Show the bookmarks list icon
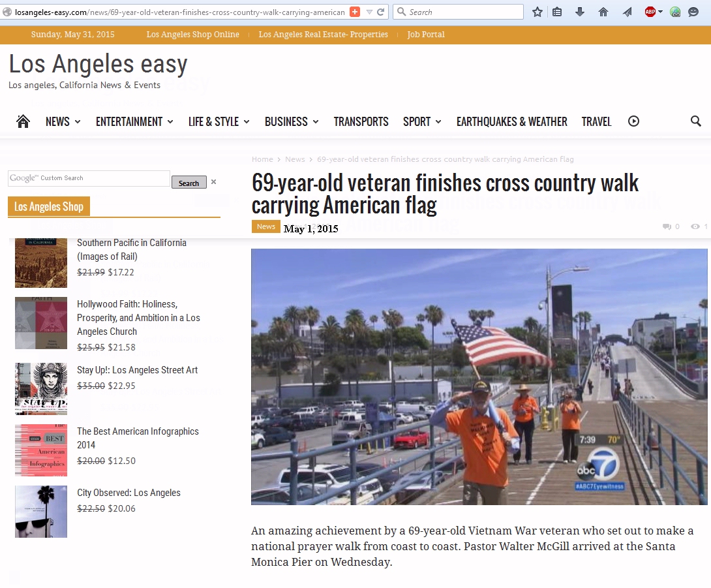Screen dimensions: 711x588 (x=557, y=12)
